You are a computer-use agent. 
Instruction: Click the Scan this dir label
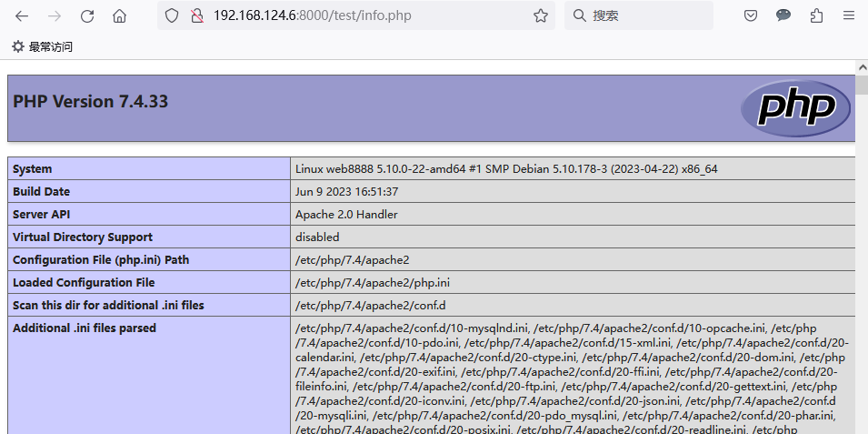[108, 306]
